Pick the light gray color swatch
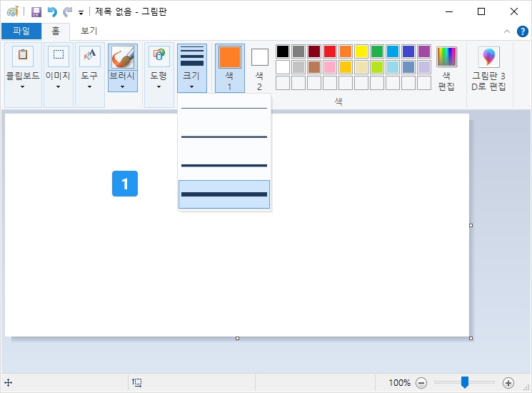Viewport: 532px width, 393px height. 298,67
